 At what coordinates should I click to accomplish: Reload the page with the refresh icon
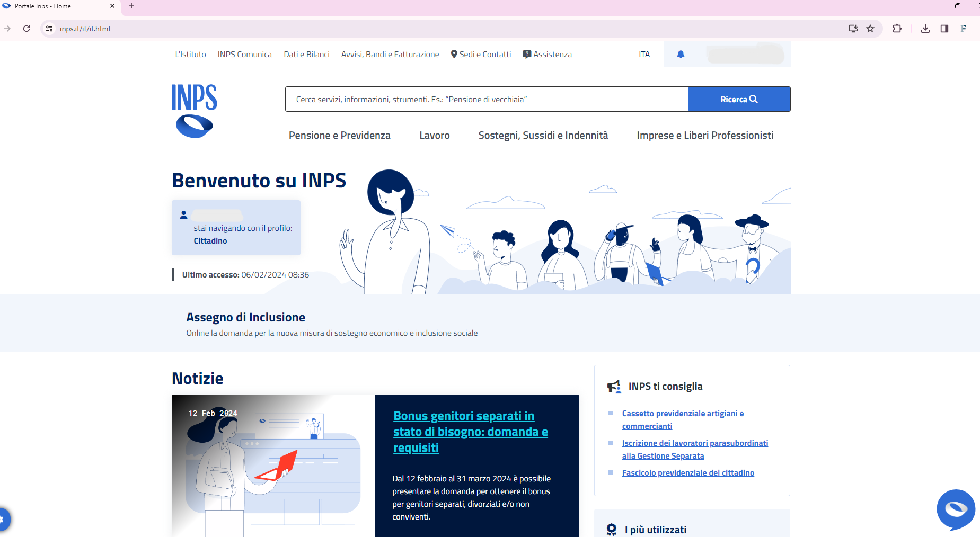click(27, 29)
